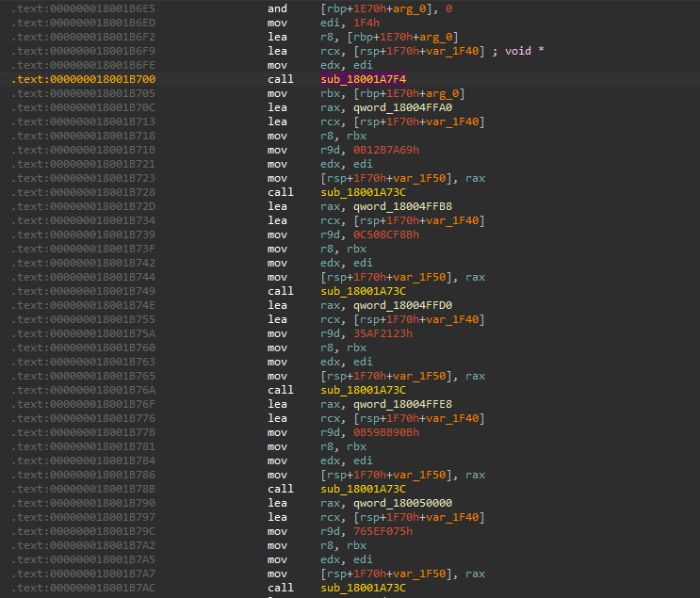The width and height of the screenshot is (700, 598).
Task: Click sub_18001A73C on the 18001B76A line
Action: coord(363,390)
